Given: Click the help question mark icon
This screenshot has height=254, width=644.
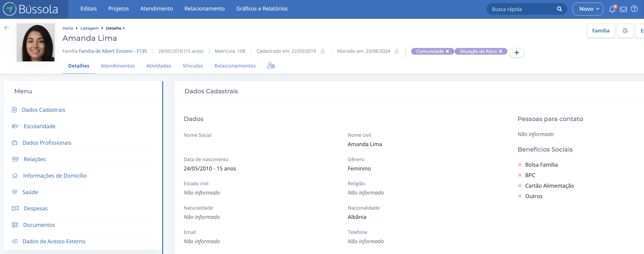Looking at the screenshot, I should 634,9.
